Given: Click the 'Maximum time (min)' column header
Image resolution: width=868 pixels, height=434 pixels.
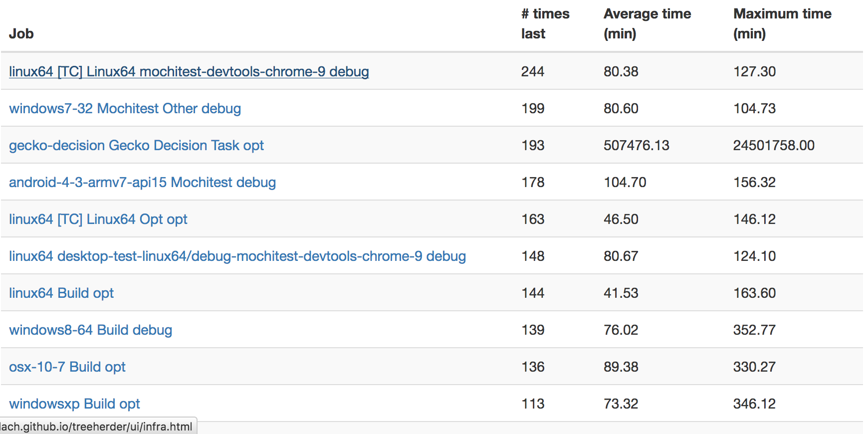Looking at the screenshot, I should pos(782,24).
